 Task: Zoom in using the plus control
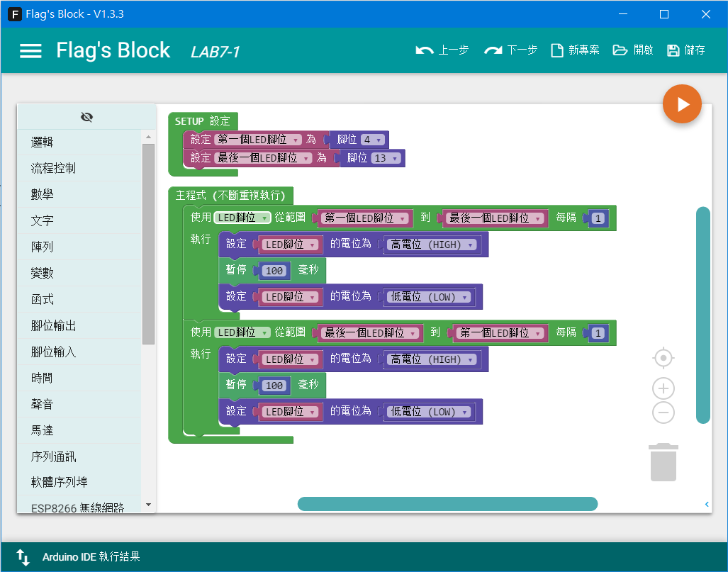(663, 388)
